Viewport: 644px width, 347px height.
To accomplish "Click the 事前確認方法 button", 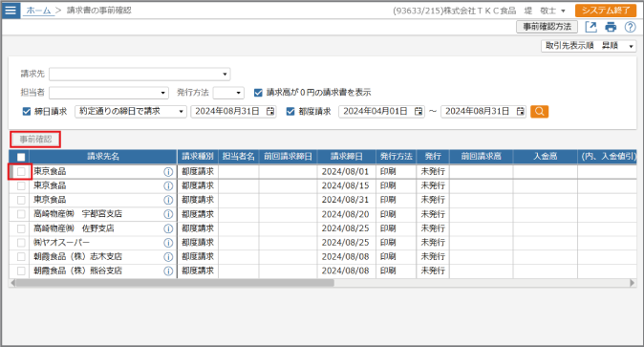I will [547, 27].
